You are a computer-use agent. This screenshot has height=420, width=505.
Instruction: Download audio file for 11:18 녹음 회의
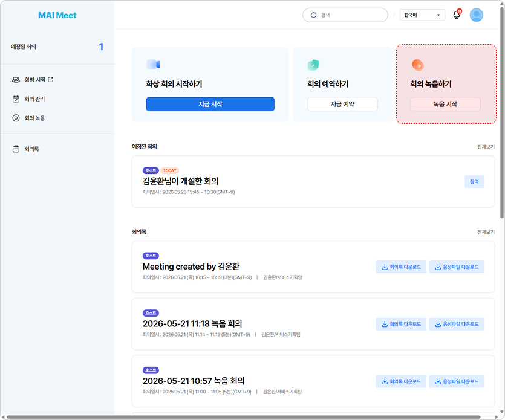point(457,324)
